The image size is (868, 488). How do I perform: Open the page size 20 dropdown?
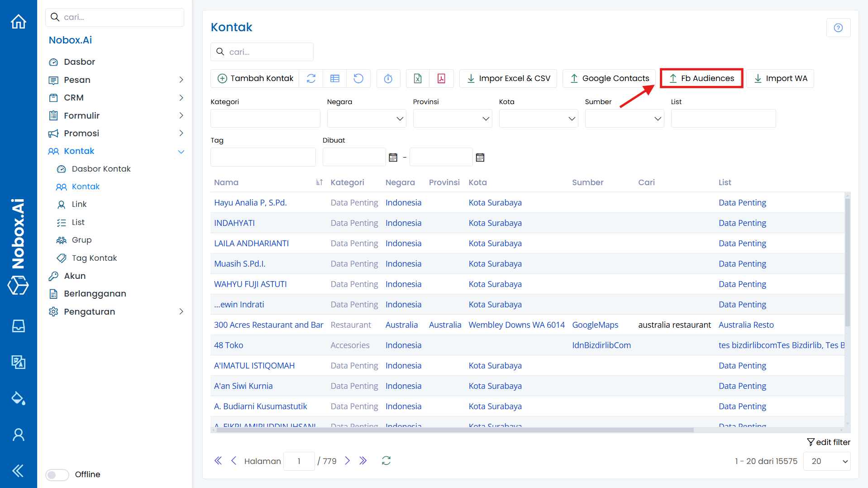point(826,461)
